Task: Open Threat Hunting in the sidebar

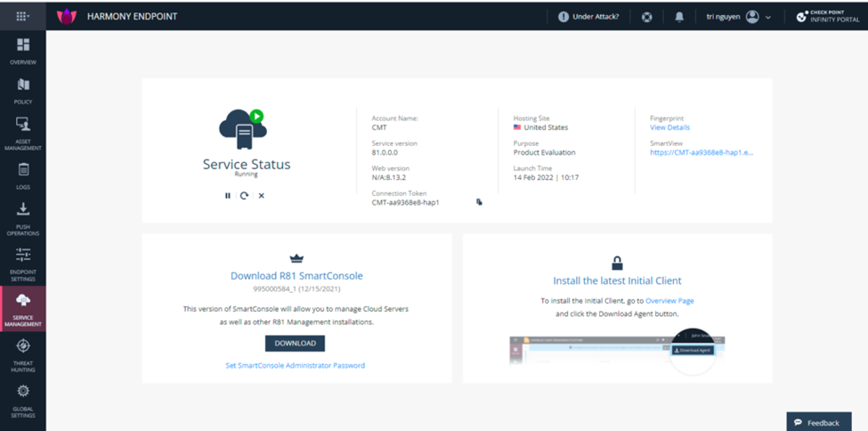Action: pos(22,355)
